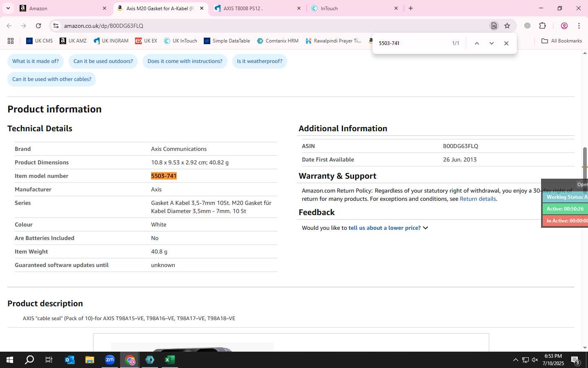Open the apps grid in bookmarks bar
Viewport: 588px width, 368px height.
click(x=11, y=41)
